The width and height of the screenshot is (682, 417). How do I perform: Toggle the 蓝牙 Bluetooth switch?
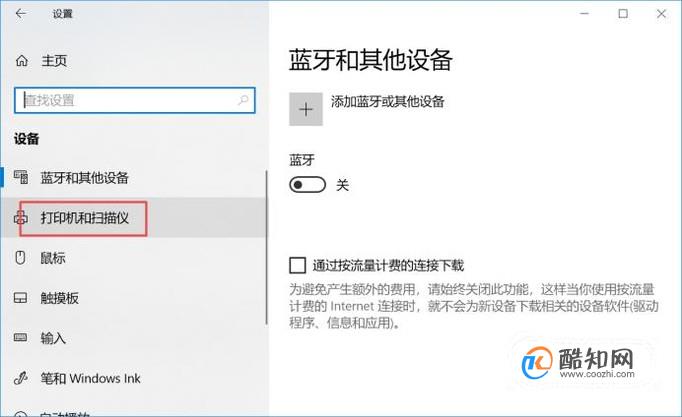[x=308, y=185]
